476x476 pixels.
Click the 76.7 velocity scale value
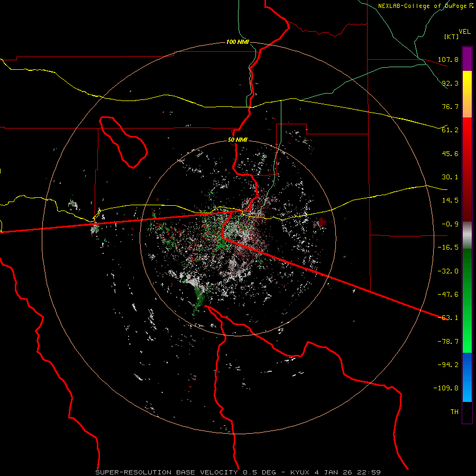(450, 106)
